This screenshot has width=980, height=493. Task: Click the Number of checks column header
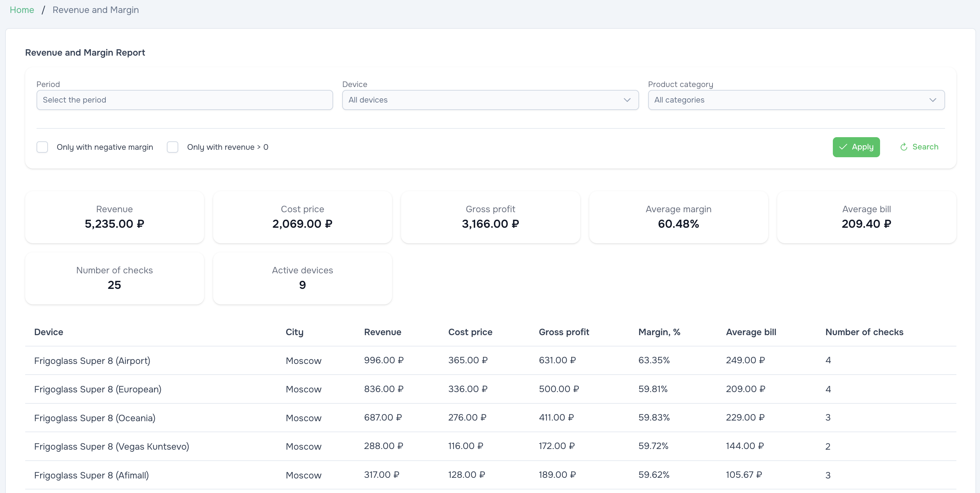point(864,332)
